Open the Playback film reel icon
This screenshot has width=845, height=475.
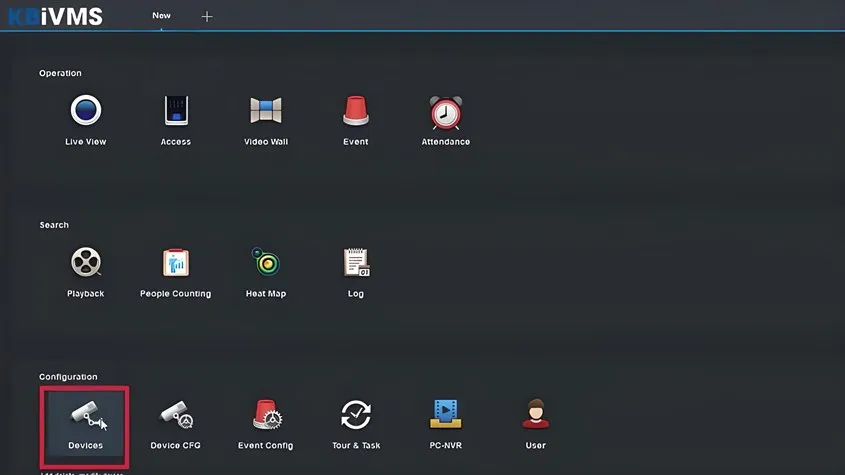click(86, 264)
